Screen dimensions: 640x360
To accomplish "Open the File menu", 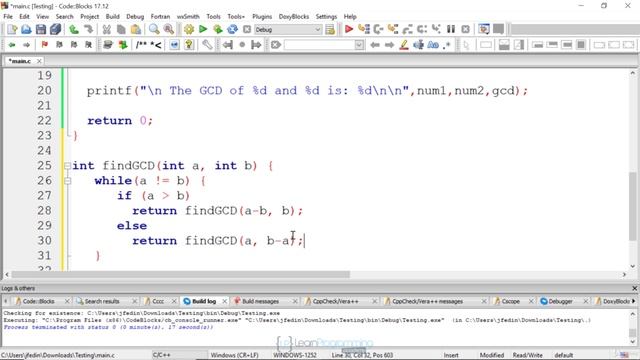I will [x=8, y=16].
